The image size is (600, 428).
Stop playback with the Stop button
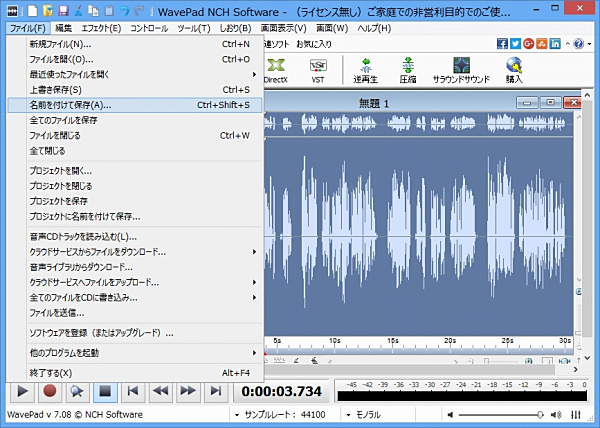pyautogui.click(x=105, y=391)
